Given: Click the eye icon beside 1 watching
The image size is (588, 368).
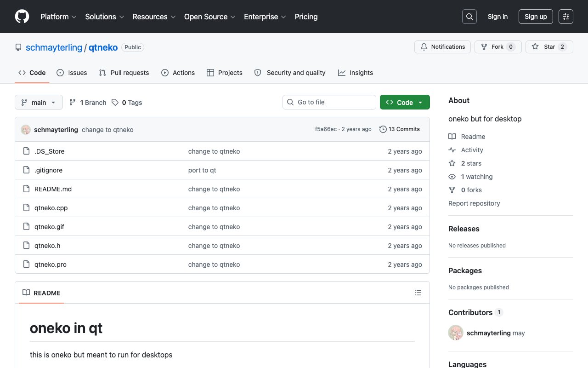Looking at the screenshot, I should pyautogui.click(x=452, y=177).
